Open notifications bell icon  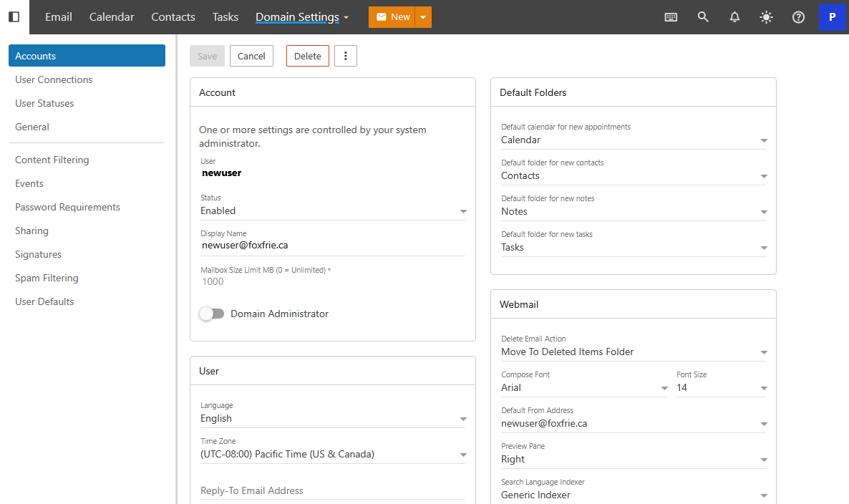click(734, 17)
